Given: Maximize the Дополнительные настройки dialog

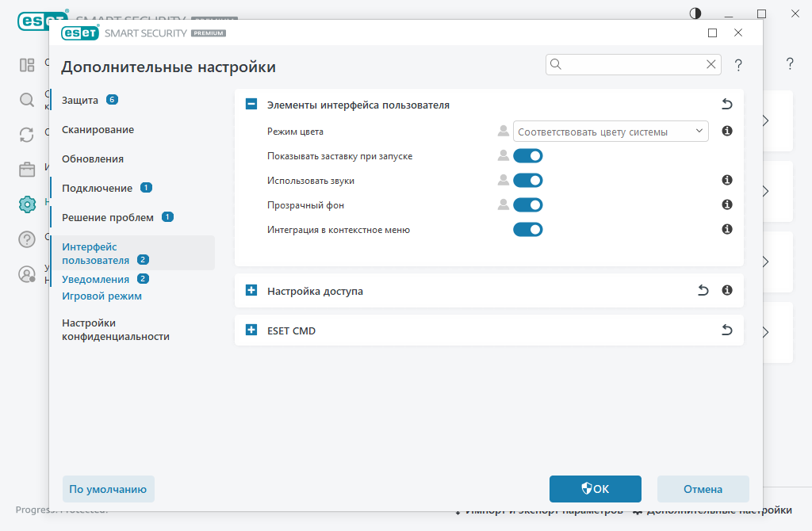Looking at the screenshot, I should [713, 33].
